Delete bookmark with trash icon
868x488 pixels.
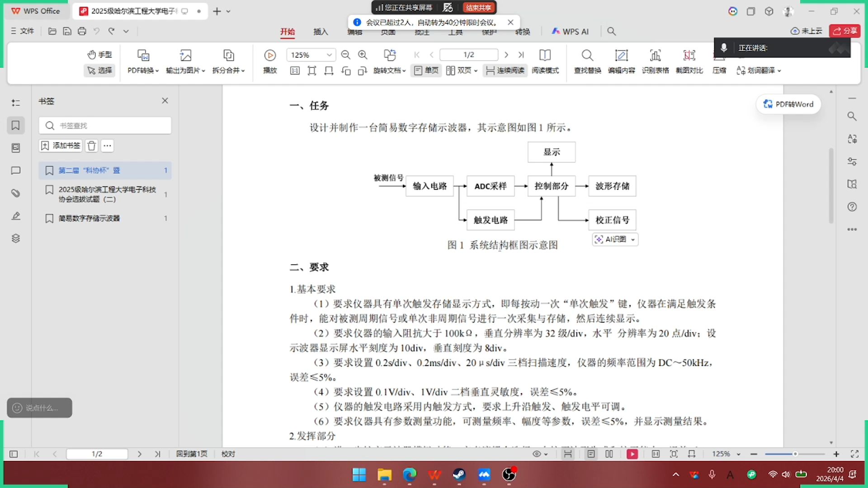point(92,145)
